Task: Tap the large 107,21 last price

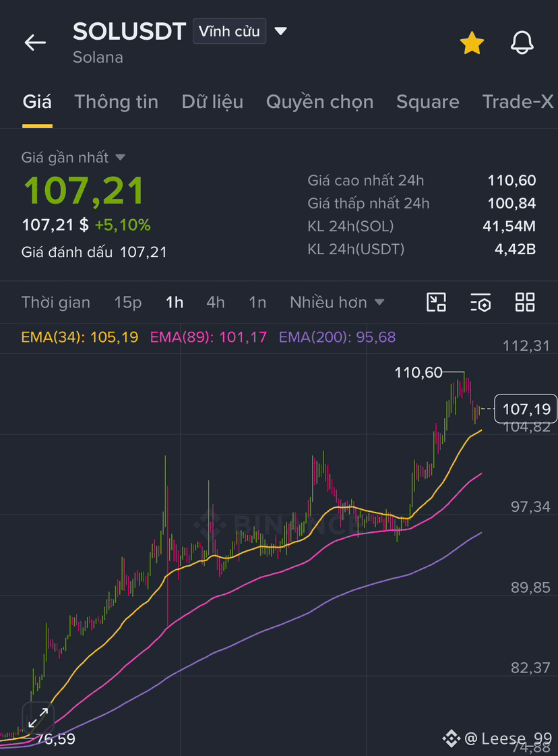Action: point(84,191)
